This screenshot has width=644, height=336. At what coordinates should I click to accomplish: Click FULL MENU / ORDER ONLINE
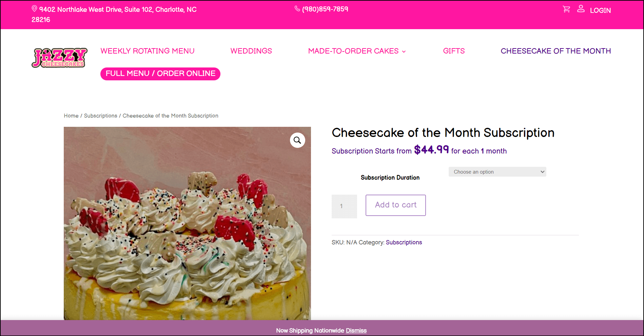point(160,74)
